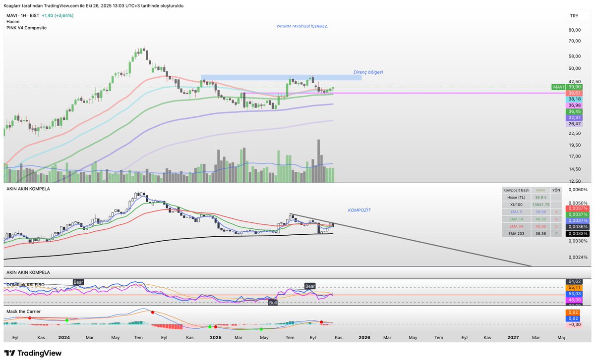The height and width of the screenshot is (364, 595).
Task: Click the Direnç bölgesi annotation text
Action: (x=368, y=72)
